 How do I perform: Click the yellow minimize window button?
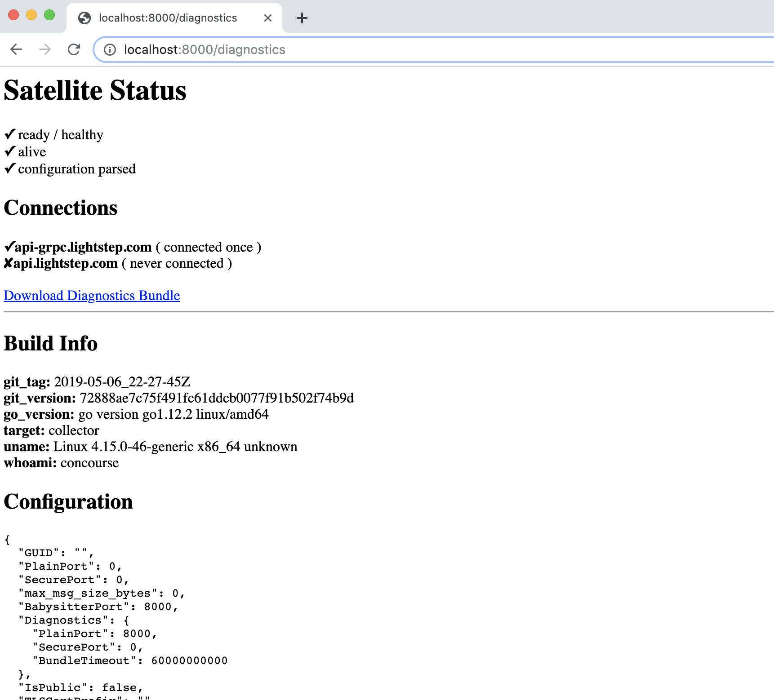[31, 15]
